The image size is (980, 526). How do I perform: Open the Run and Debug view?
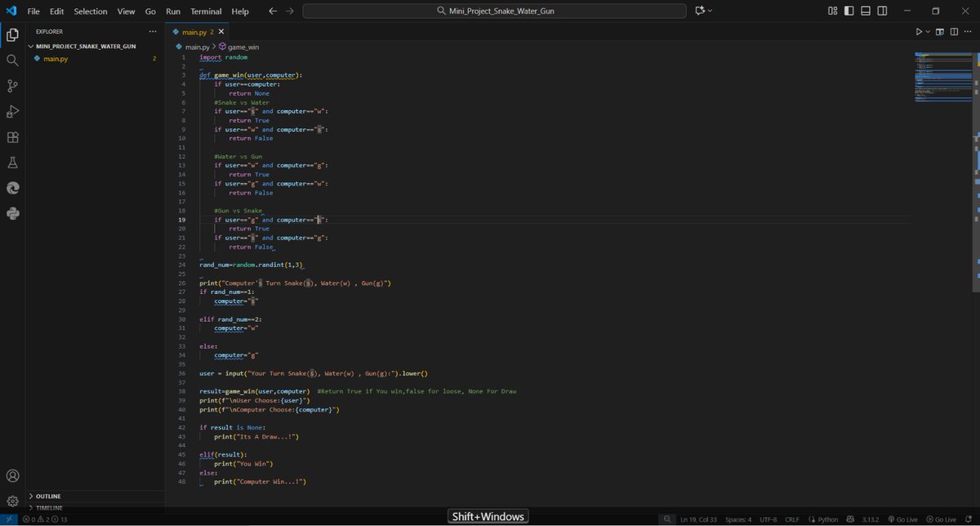point(12,112)
